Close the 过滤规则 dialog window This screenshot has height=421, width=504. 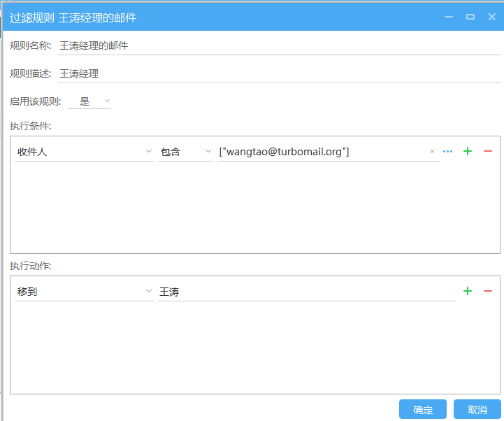coord(491,17)
